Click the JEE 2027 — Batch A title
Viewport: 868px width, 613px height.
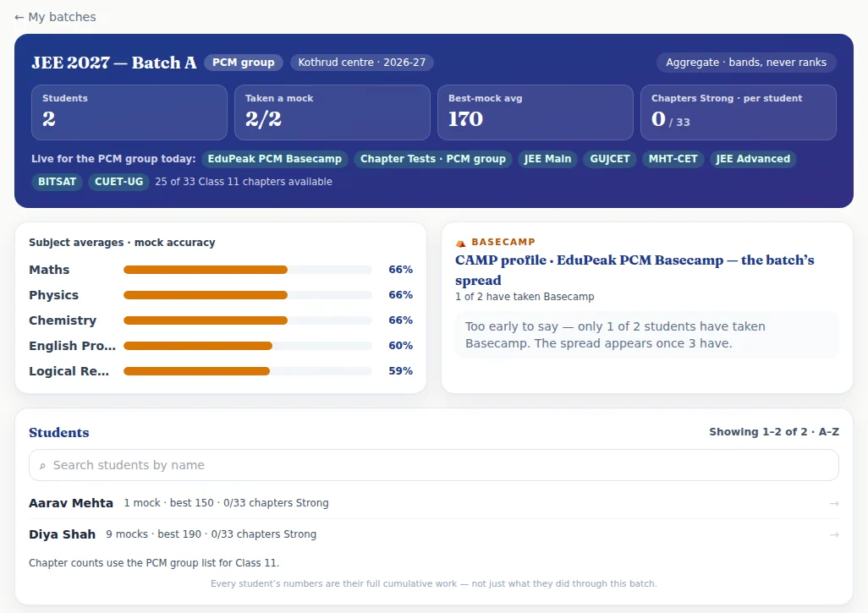pos(114,63)
